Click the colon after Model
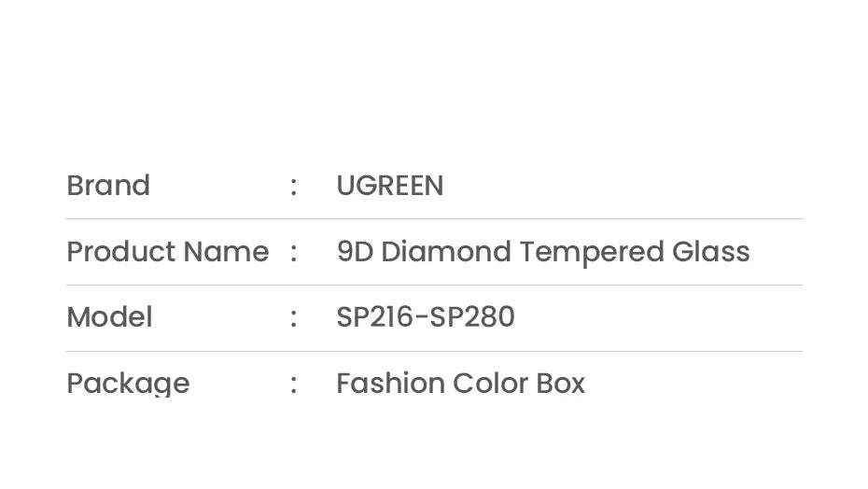Image resolution: width=868 pixels, height=489 pixels. tap(294, 317)
